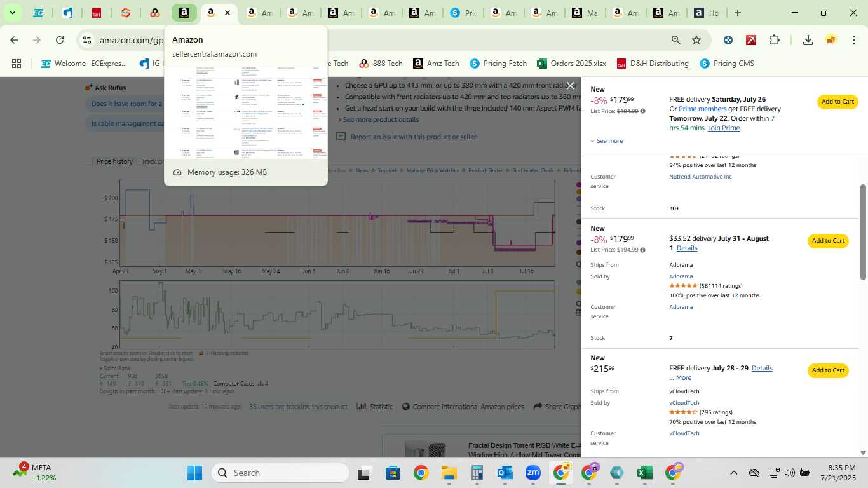Open the Windows Start menu
This screenshot has width=868, height=488.
(x=194, y=473)
